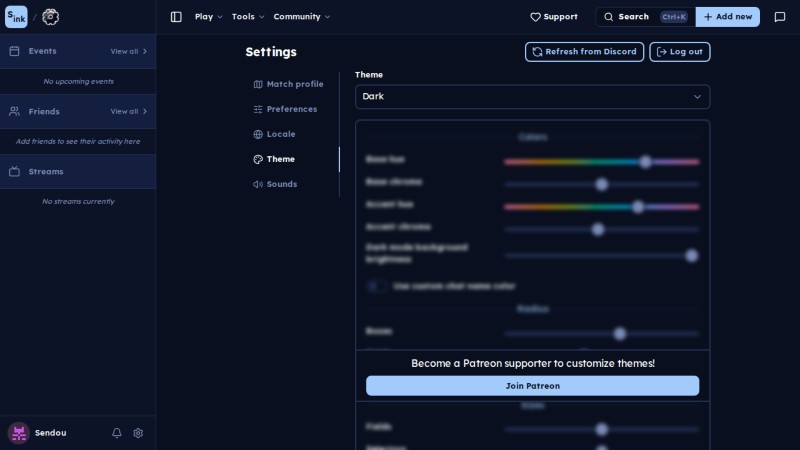This screenshot has height=450, width=800.
Task: Expand the Tools menu
Action: pyautogui.click(x=248, y=17)
